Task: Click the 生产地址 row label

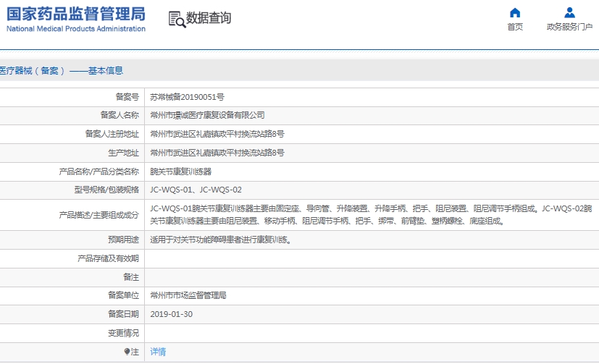Action: coord(123,153)
